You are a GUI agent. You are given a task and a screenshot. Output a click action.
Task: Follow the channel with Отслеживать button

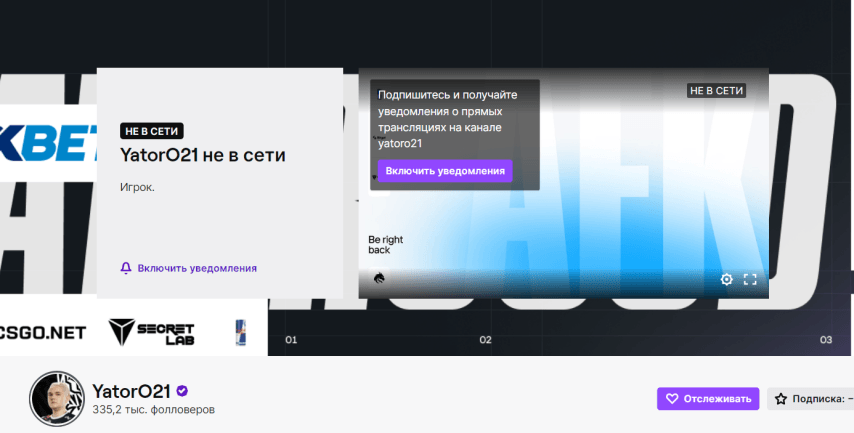click(x=708, y=399)
